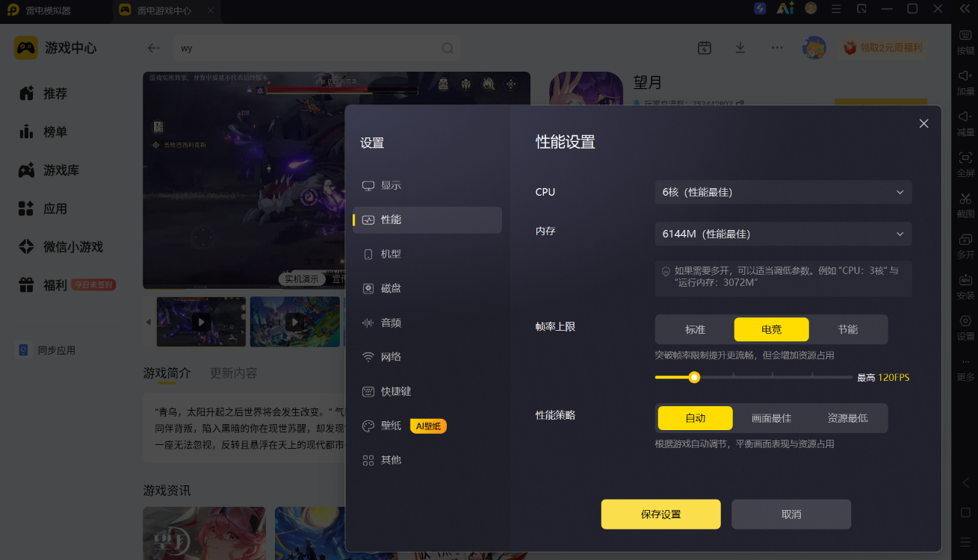Image resolution: width=978 pixels, height=560 pixels.
Task: Expand the 内存 6144M dropdown
Action: click(x=784, y=234)
